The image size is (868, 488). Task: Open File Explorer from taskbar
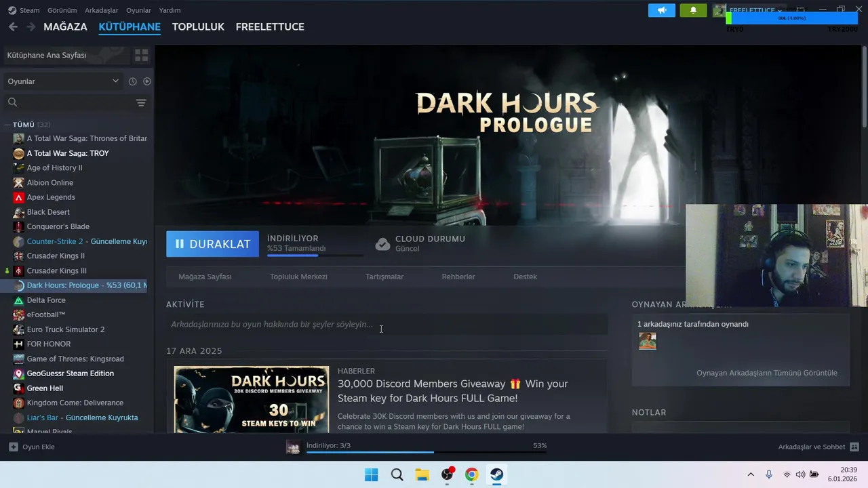pyautogui.click(x=422, y=474)
